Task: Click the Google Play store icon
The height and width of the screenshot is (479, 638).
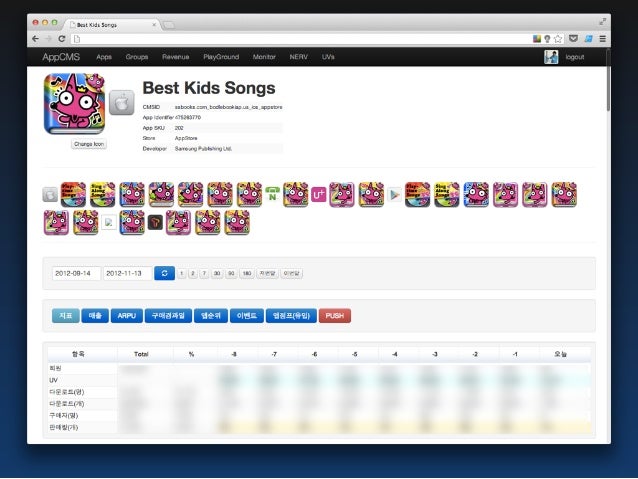Action: coord(394,195)
